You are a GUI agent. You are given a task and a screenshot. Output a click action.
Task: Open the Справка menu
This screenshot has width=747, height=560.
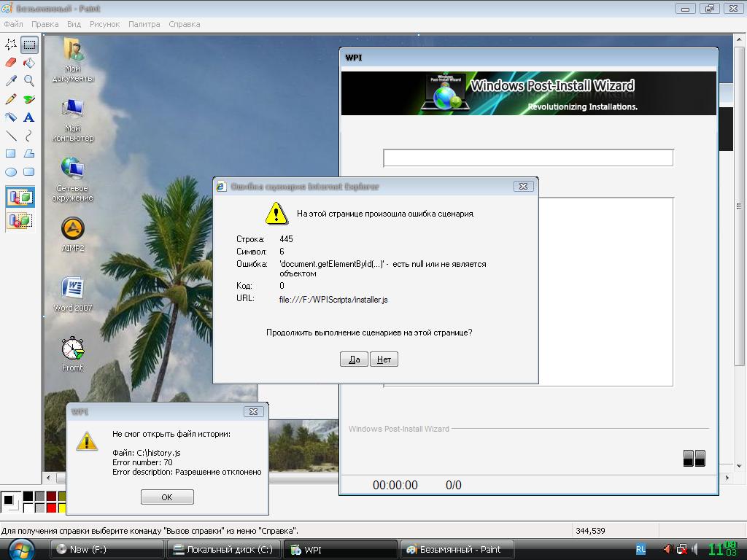(x=185, y=24)
